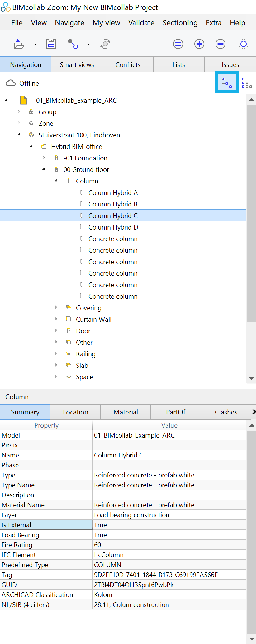Collapse the 01_BIMcollab_Example_ARC tree node
The height and width of the screenshot is (644, 256).
[x=6, y=100]
